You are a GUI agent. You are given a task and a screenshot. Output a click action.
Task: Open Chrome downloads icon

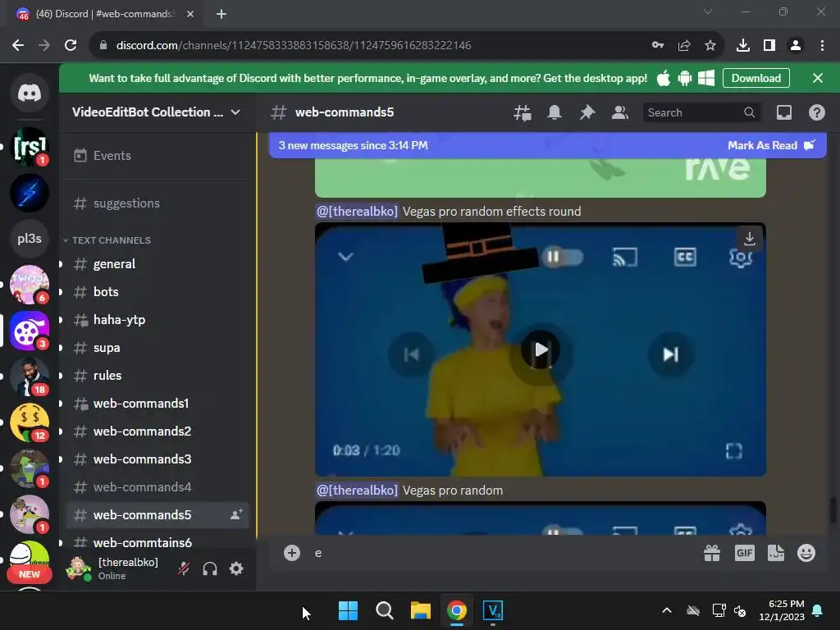(x=743, y=46)
